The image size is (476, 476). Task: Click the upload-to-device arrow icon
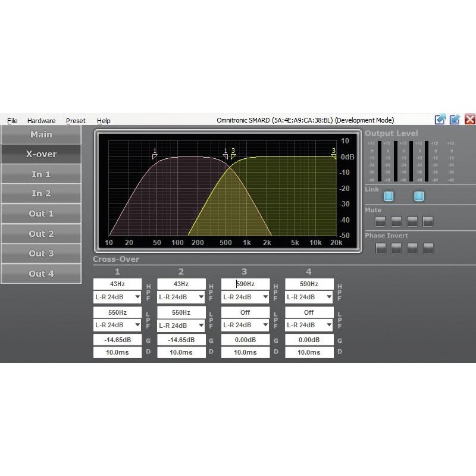pos(440,120)
